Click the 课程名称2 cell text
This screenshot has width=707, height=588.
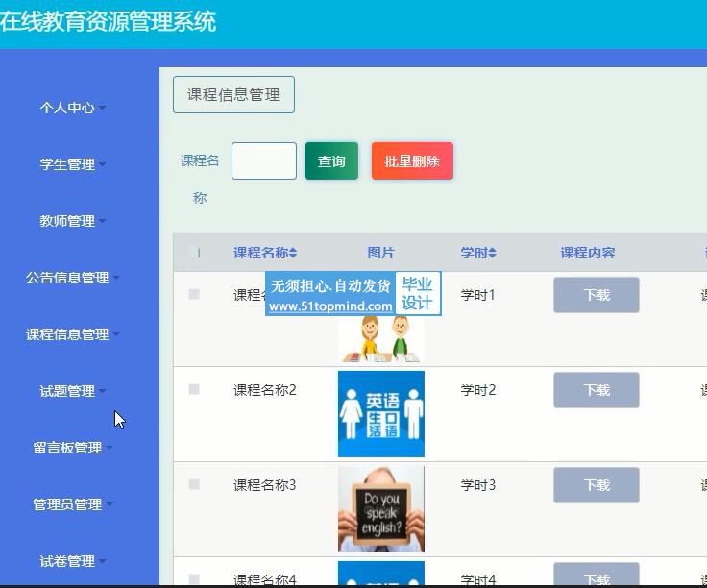click(x=265, y=390)
